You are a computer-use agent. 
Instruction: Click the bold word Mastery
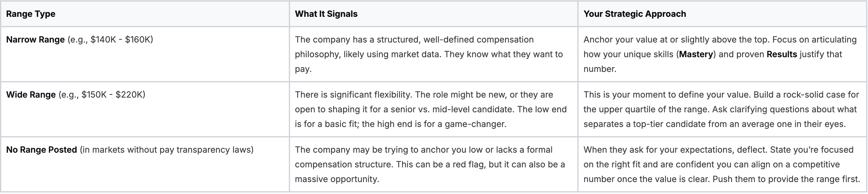coord(696,54)
